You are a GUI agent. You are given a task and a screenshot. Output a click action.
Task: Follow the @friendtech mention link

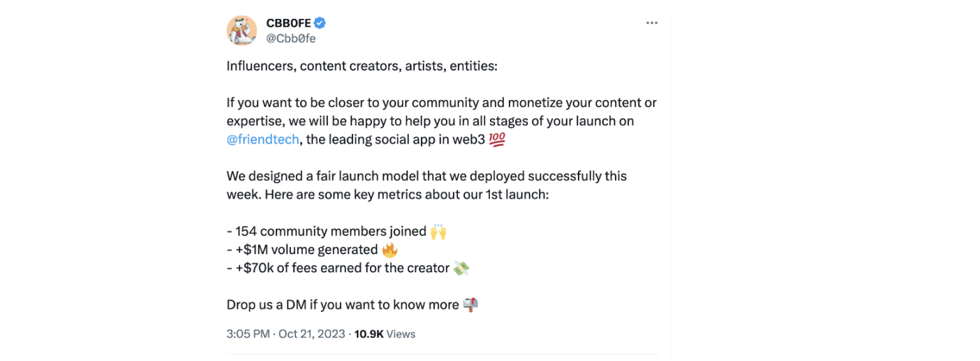pyautogui.click(x=263, y=139)
